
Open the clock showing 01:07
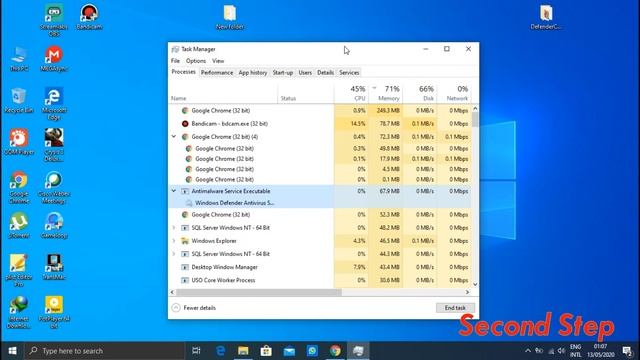pos(600,351)
